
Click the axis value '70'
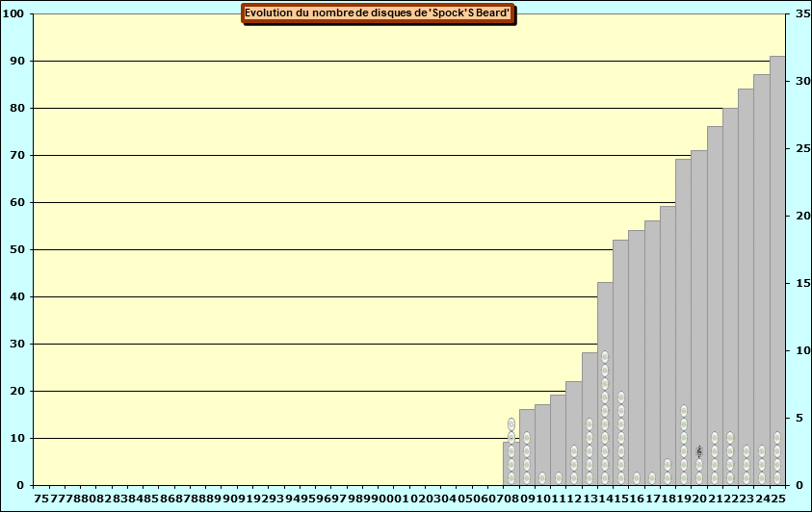tap(17, 155)
